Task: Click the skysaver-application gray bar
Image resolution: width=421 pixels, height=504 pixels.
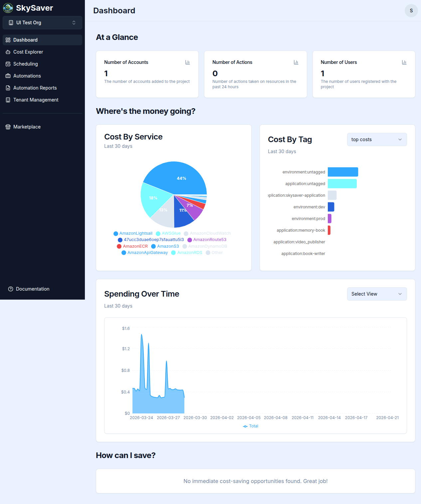Action: 332,195
